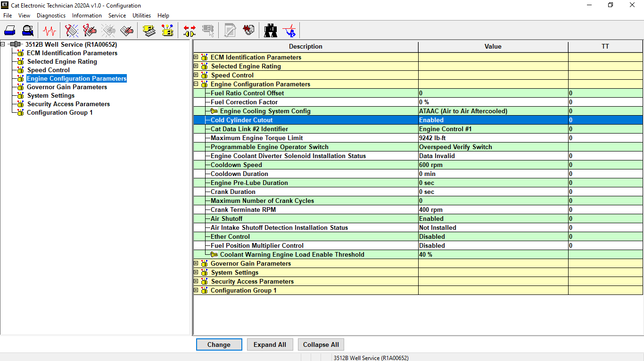Open Logged Event Codes toolbar icon
644x361 pixels.
[127, 31]
